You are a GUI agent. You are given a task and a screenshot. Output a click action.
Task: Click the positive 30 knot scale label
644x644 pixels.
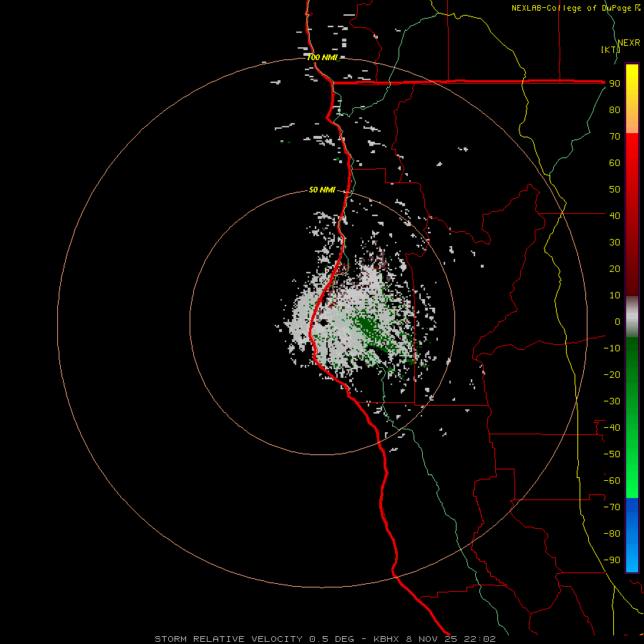pyautogui.click(x=615, y=243)
